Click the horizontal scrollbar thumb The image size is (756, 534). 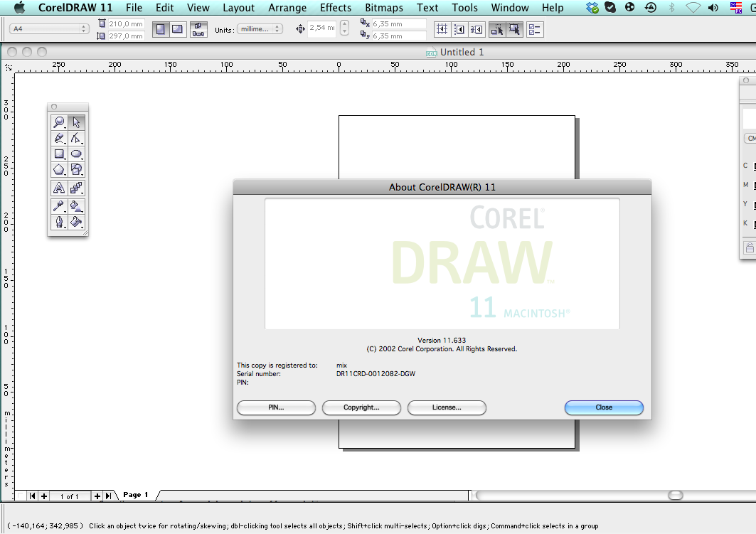[x=676, y=496]
